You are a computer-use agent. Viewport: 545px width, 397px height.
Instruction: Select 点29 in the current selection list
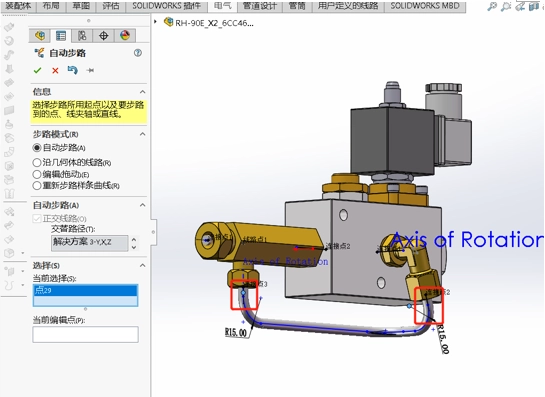tap(86, 290)
